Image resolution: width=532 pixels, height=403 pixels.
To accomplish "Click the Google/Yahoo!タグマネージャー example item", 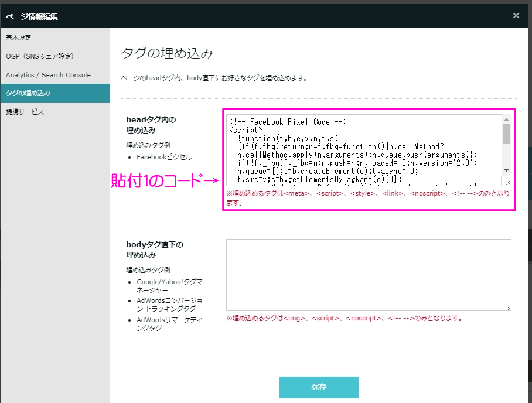I will (166, 286).
